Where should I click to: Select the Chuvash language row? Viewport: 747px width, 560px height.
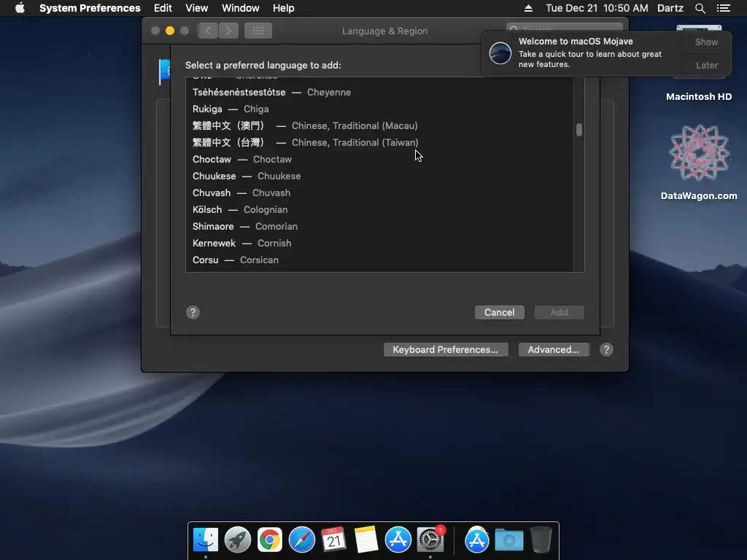tap(379, 192)
